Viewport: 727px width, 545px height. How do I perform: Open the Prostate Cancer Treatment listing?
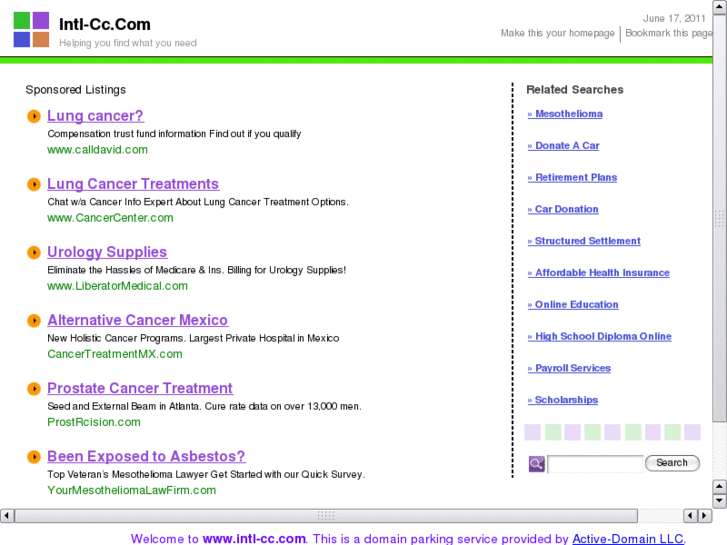140,389
